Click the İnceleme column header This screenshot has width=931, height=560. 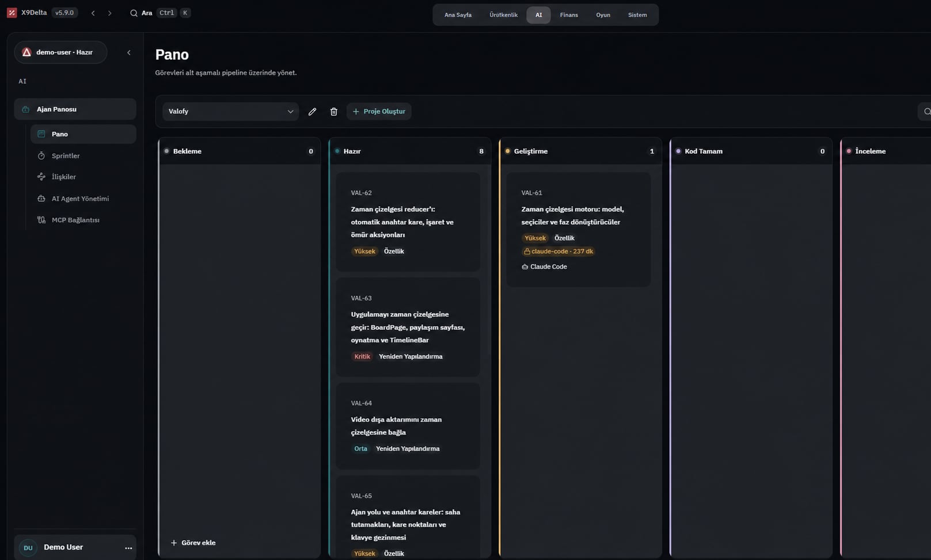pyautogui.click(x=886, y=151)
